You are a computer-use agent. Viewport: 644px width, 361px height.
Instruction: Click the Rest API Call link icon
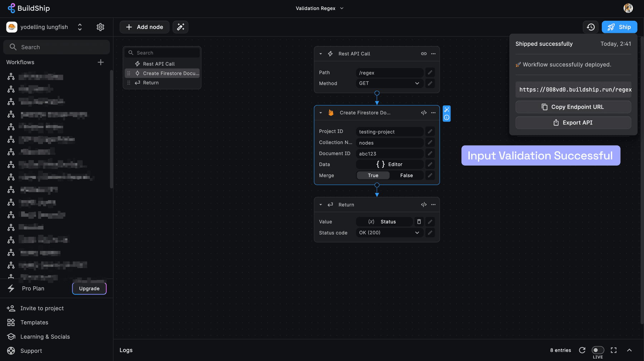[x=424, y=54]
